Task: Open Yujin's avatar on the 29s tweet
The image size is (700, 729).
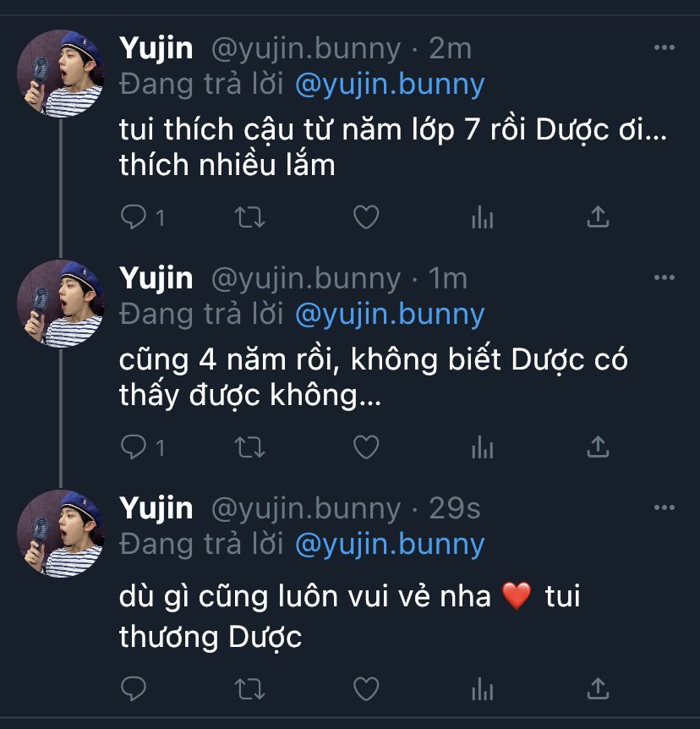Action: pyautogui.click(x=61, y=534)
